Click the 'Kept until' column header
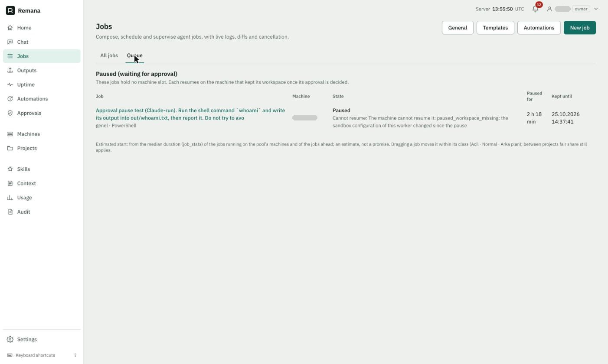Image resolution: width=608 pixels, height=364 pixels. pos(562,96)
